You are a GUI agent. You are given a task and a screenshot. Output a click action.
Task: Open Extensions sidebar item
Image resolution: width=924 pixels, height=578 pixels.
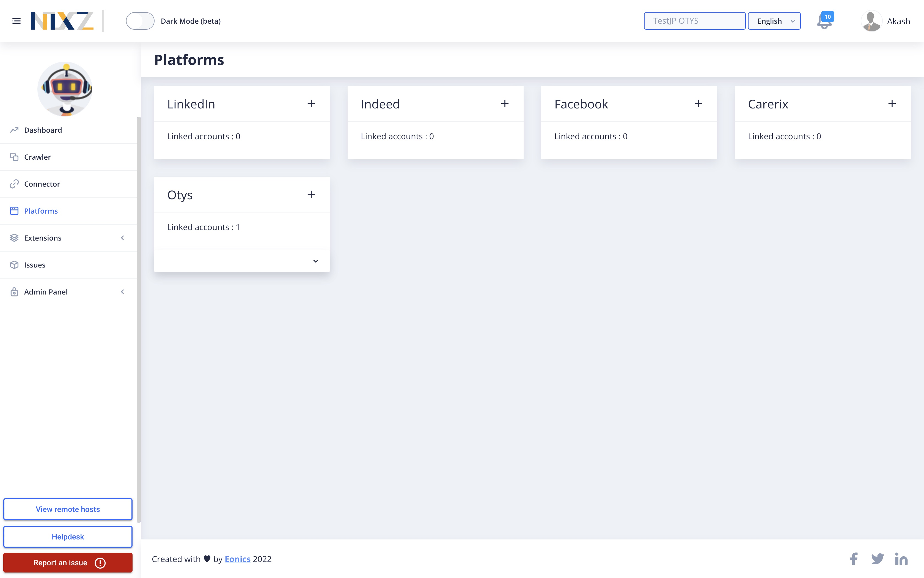tap(68, 238)
